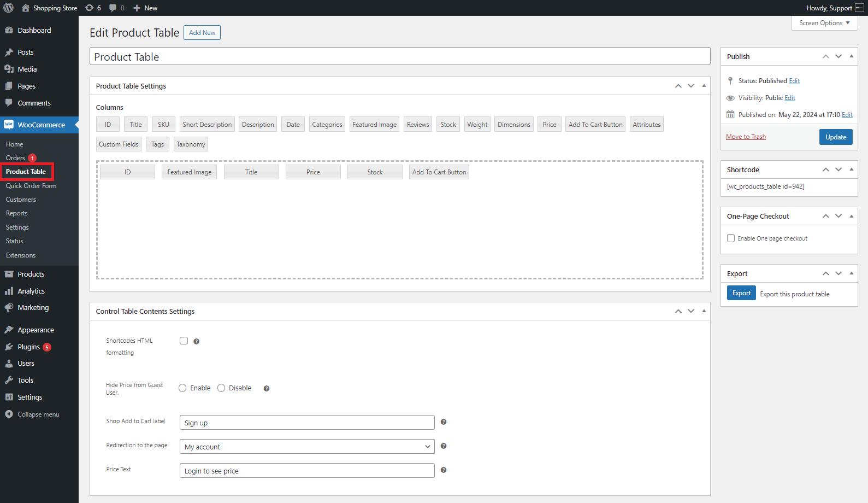
Task: Click help icon beside Shop Add to Cart label
Action: click(x=444, y=422)
